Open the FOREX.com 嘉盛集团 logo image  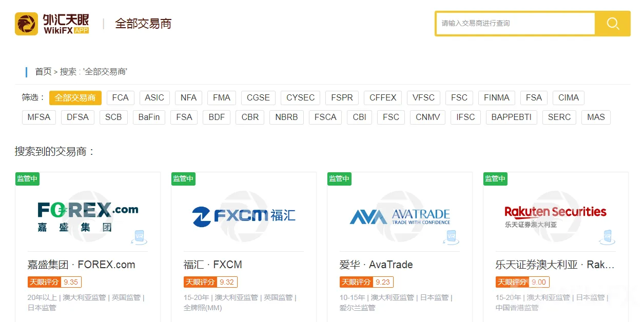88,216
